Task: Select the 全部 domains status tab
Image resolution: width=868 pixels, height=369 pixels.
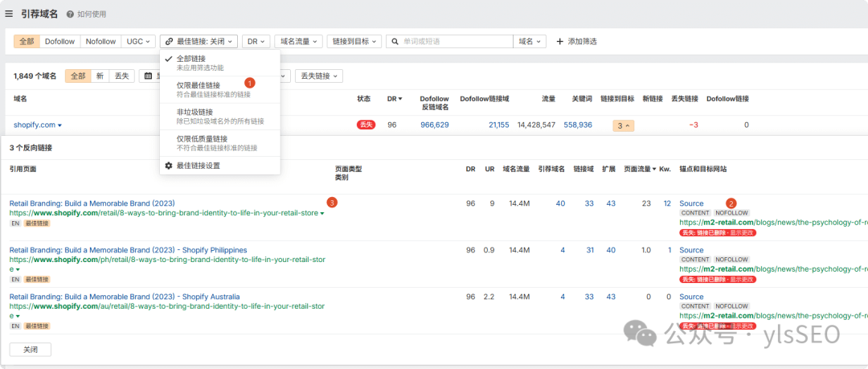Action: (x=78, y=76)
